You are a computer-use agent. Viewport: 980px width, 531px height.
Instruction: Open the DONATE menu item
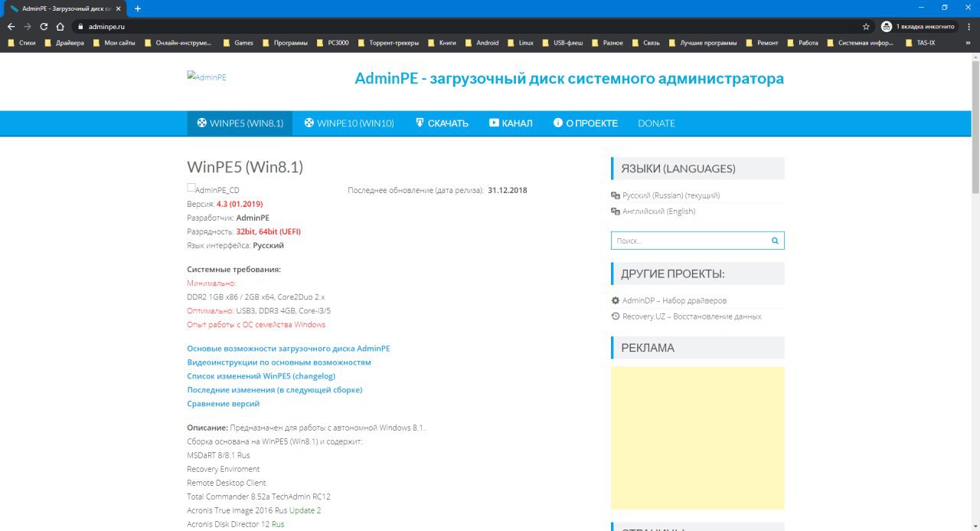pyautogui.click(x=656, y=123)
